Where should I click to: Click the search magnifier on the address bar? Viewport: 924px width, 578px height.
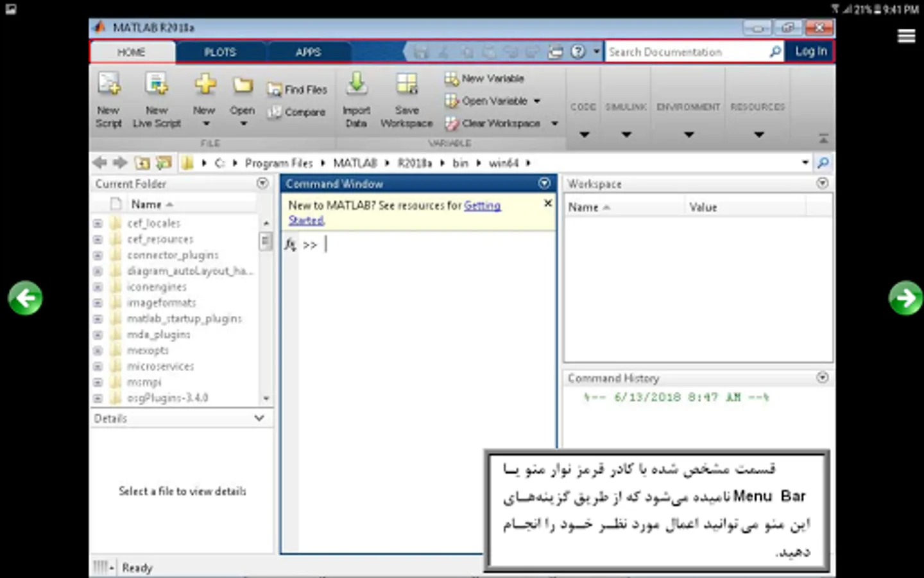coord(823,163)
